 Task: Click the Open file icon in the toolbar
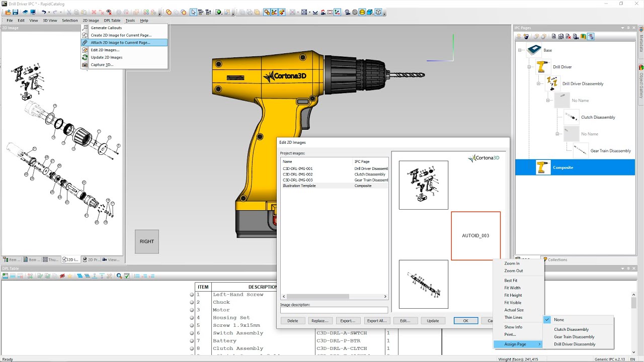coord(8,12)
